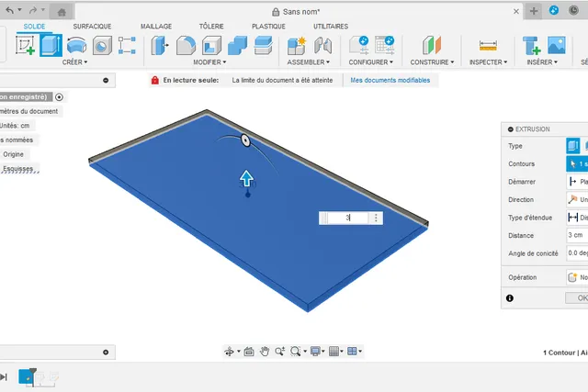Viewport: 588px width, 392px height.
Task: Switch to the PLASTIQUE tab
Action: pos(268,27)
